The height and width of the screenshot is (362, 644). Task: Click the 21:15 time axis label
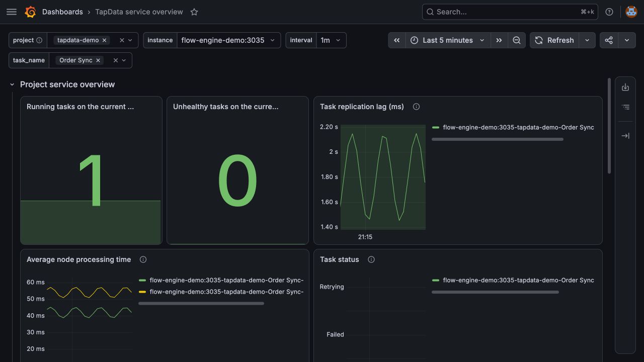[365, 237]
